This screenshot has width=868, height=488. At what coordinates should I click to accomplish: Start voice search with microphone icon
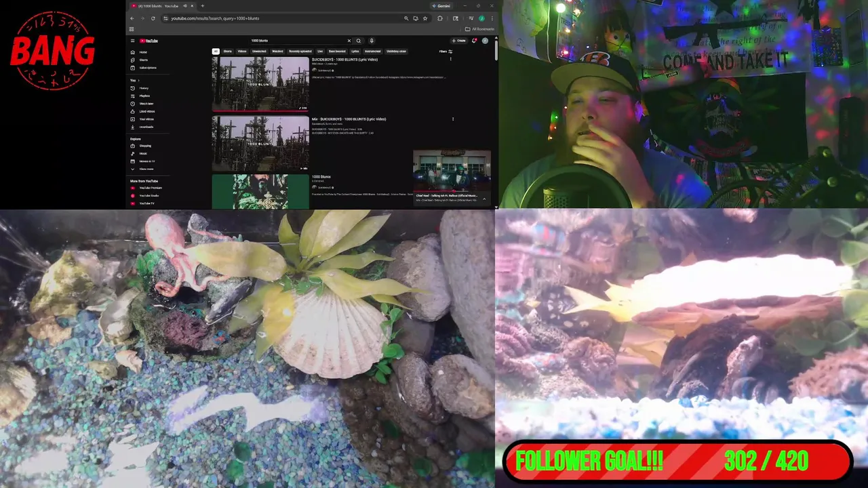(372, 41)
